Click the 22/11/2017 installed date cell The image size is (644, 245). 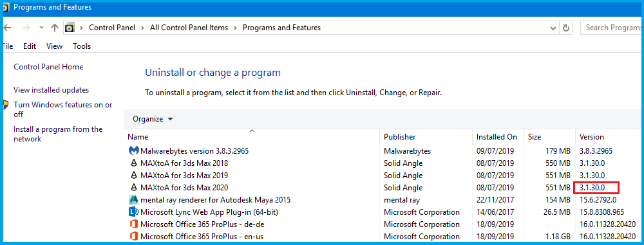[495, 200]
